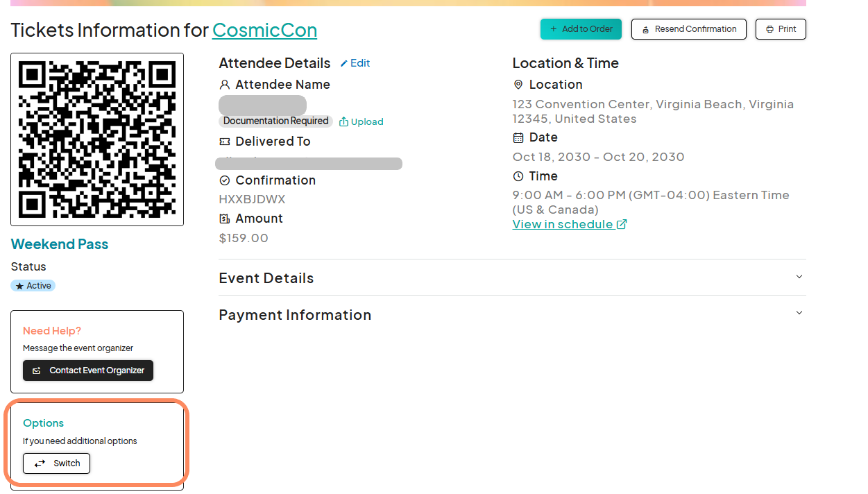Click the printer icon in Print button
The image size is (868, 494).
[769, 29]
